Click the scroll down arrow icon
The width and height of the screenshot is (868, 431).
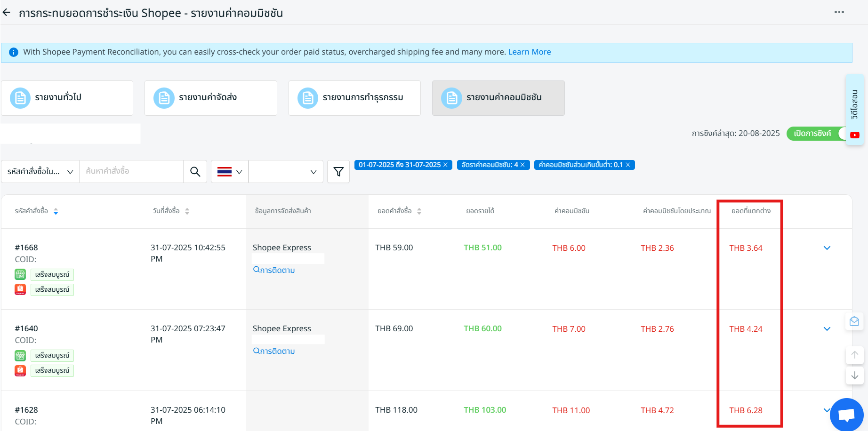point(854,375)
